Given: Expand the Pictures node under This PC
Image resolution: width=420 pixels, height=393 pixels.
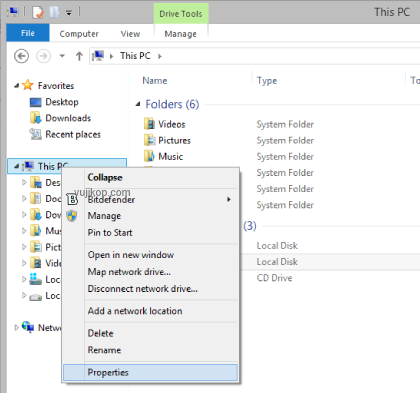Looking at the screenshot, I should tap(24, 247).
